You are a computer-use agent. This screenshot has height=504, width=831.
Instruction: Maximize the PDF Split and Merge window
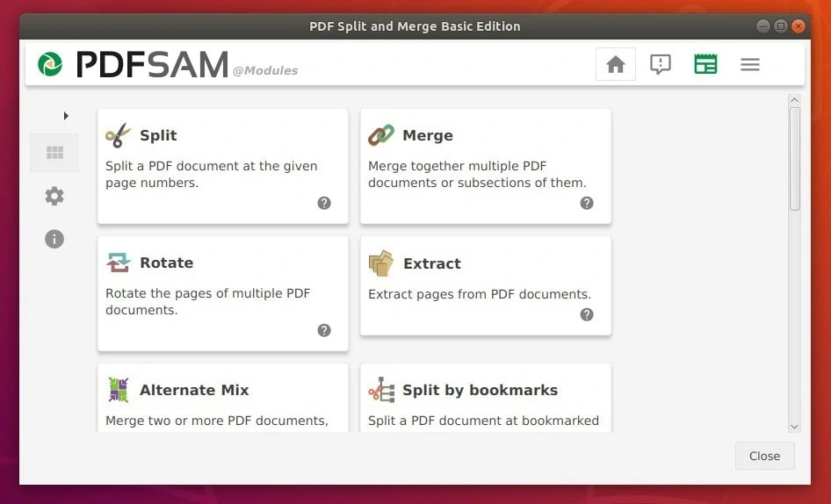point(781,26)
